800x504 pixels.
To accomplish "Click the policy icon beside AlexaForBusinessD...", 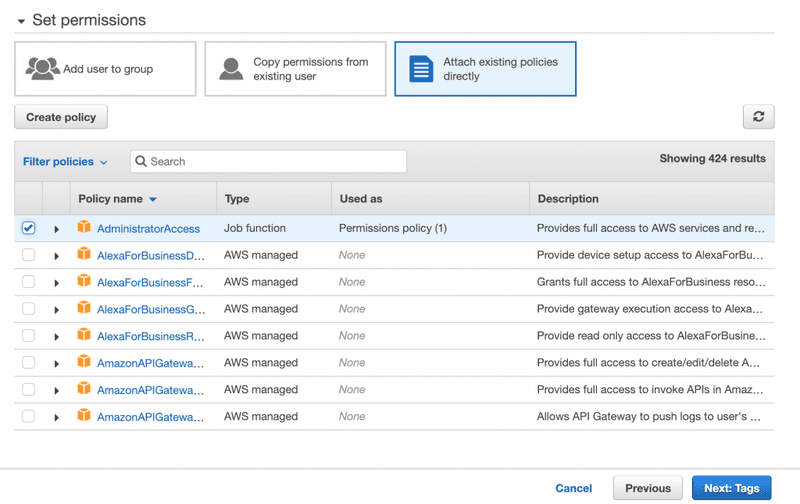I will 84,254.
